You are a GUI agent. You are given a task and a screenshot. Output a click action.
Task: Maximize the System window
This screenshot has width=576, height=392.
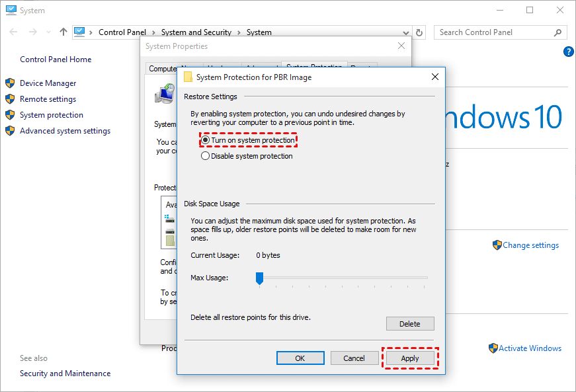coord(530,10)
